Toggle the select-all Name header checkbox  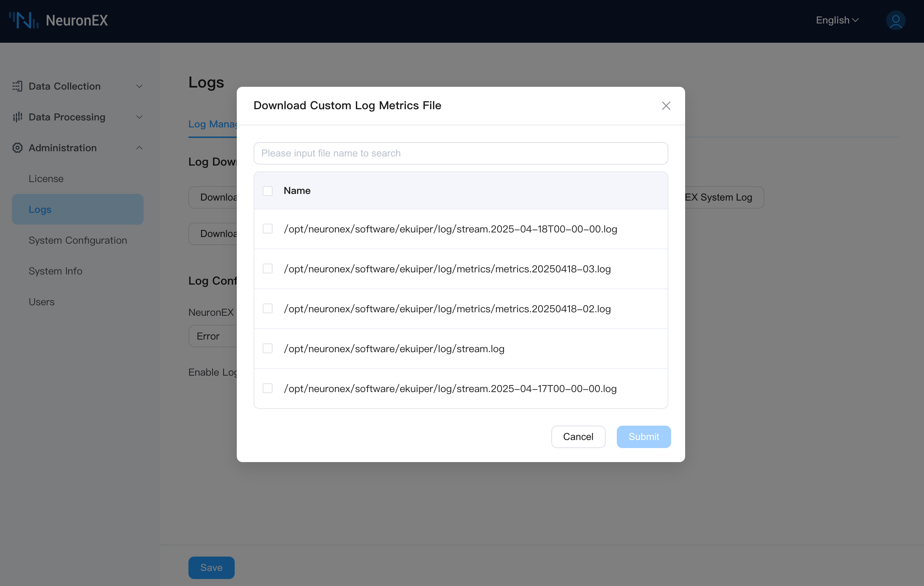[268, 191]
